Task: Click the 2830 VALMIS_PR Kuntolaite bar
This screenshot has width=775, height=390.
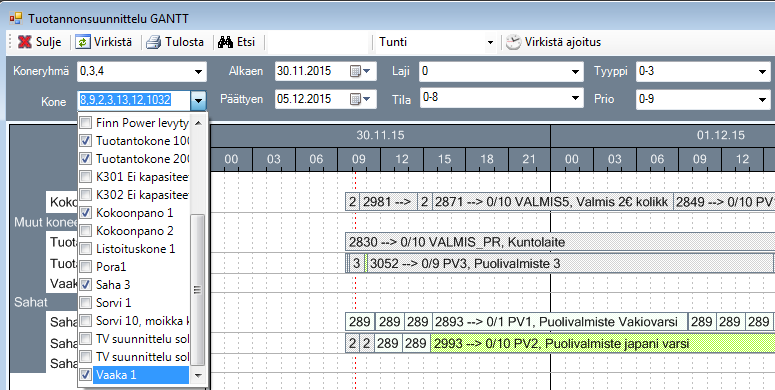Action: [x=560, y=242]
